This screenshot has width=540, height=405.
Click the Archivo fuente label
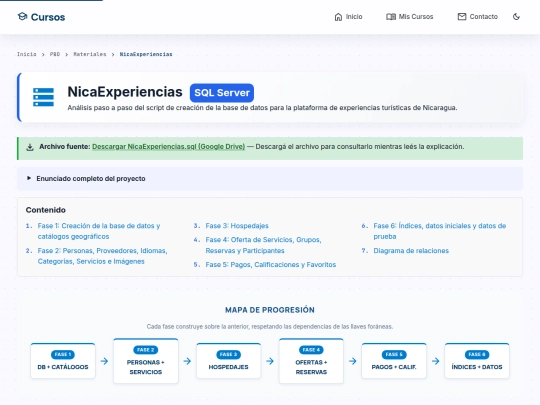64,147
